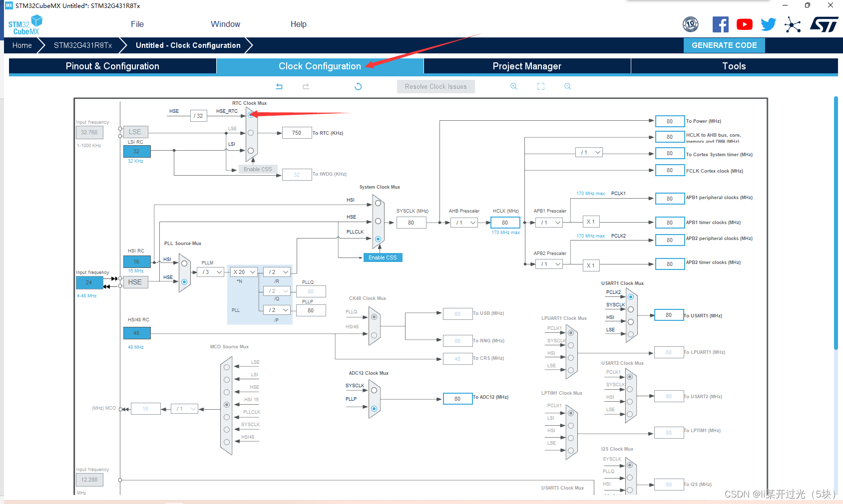This screenshot has width=843, height=504.
Task: Open the Window menu
Action: pos(225,24)
